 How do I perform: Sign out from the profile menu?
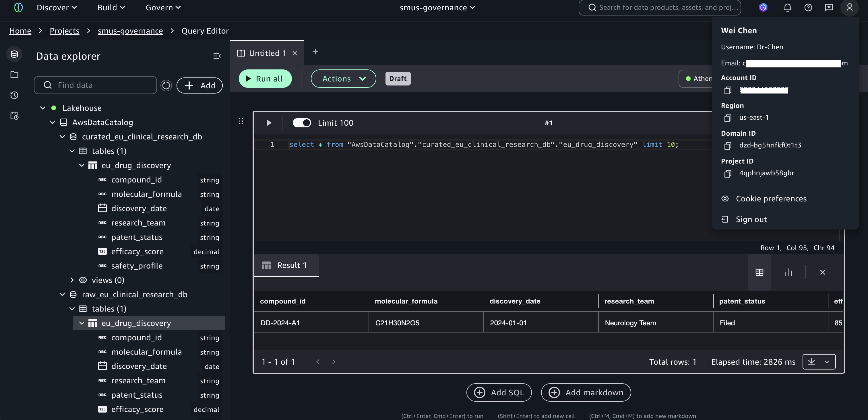(751, 219)
